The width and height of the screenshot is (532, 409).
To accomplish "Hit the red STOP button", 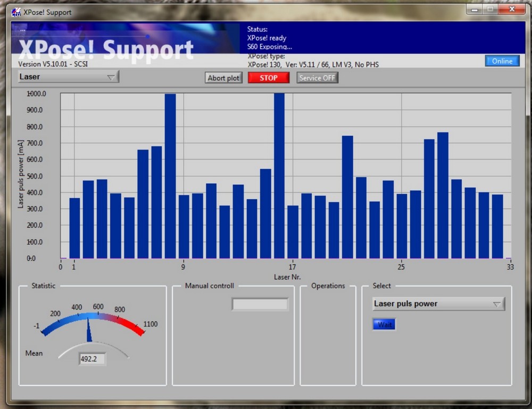I will pyautogui.click(x=268, y=78).
